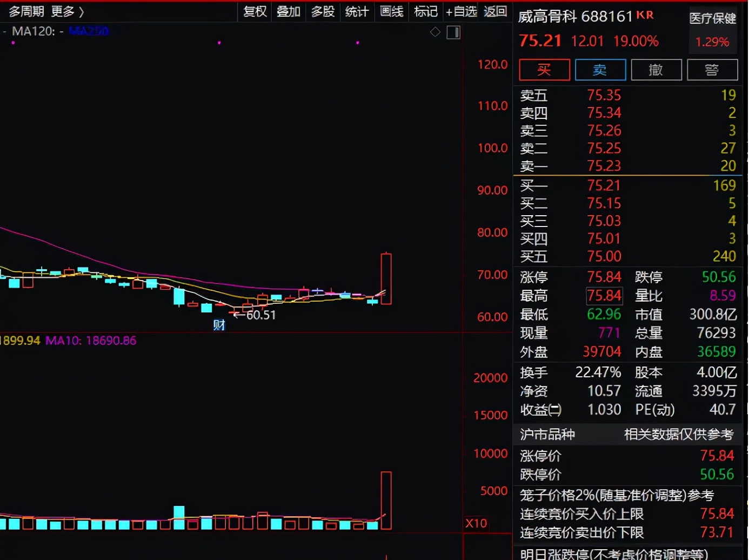This screenshot has height=560, width=749.
Task: Expand the 更多 periods menu
Action: 68,11
